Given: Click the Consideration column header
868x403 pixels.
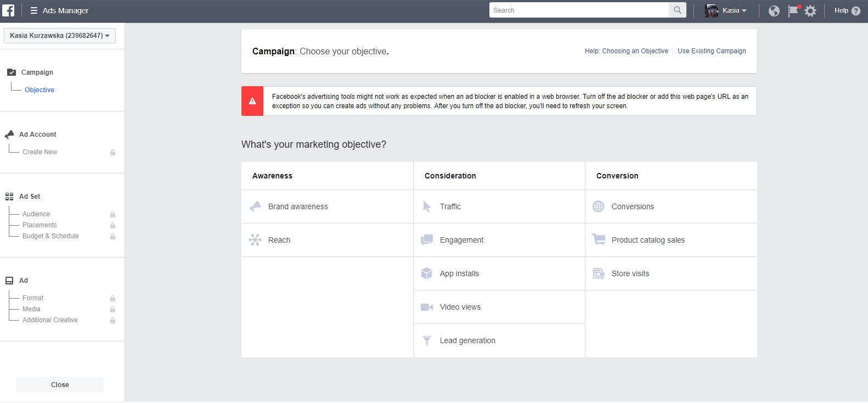Looking at the screenshot, I should pyautogui.click(x=450, y=176).
